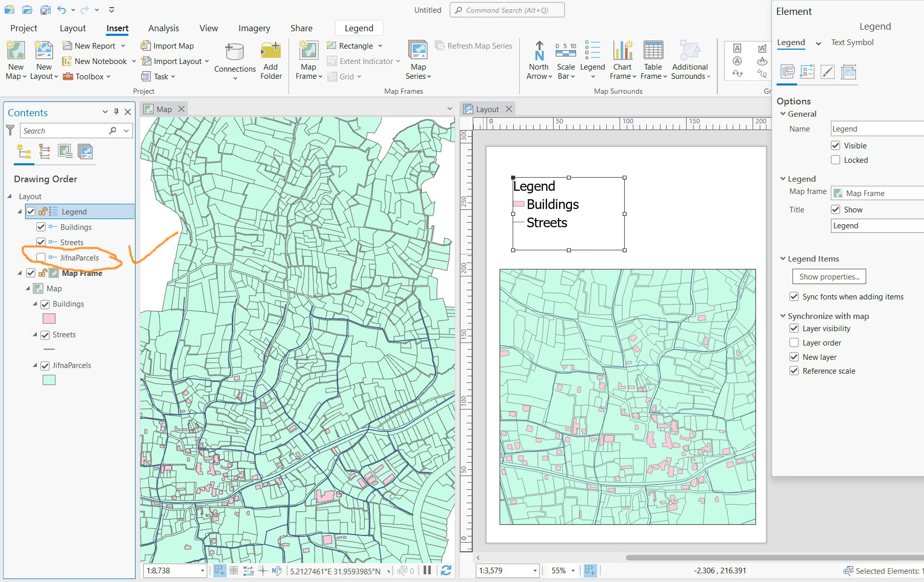The image size is (924, 582).
Task: Click the Scale Bar icon
Action: 565,52
